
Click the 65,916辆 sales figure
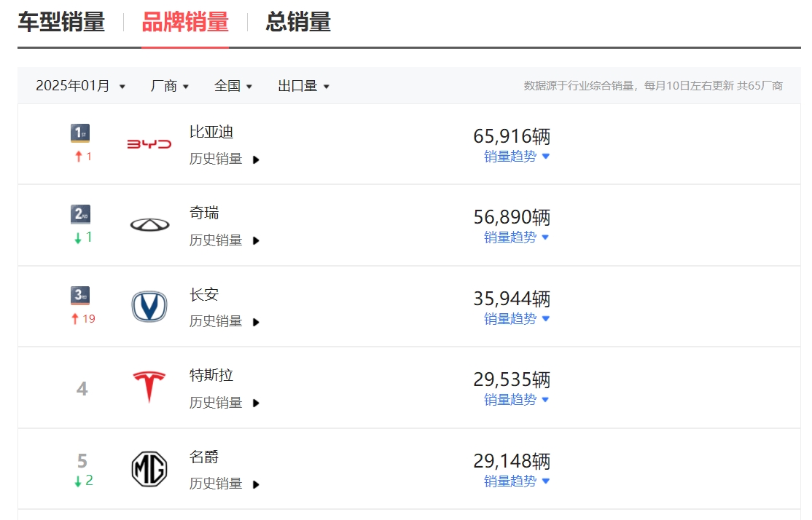512,136
